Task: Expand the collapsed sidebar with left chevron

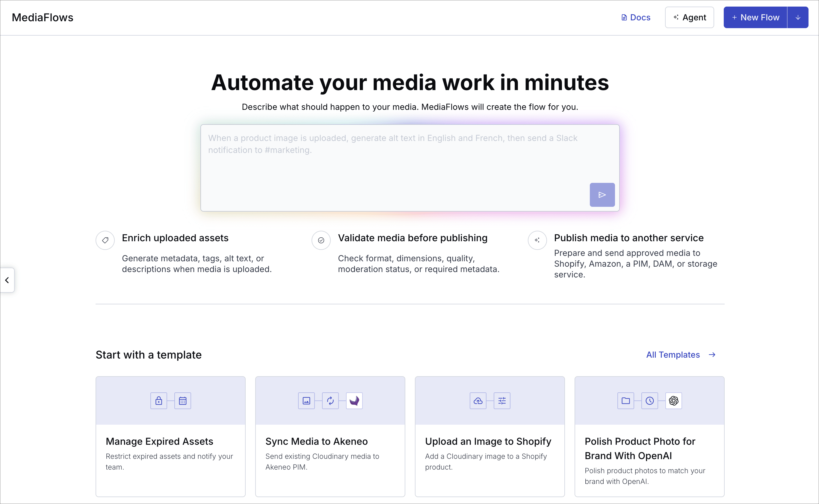Action: 7,280
